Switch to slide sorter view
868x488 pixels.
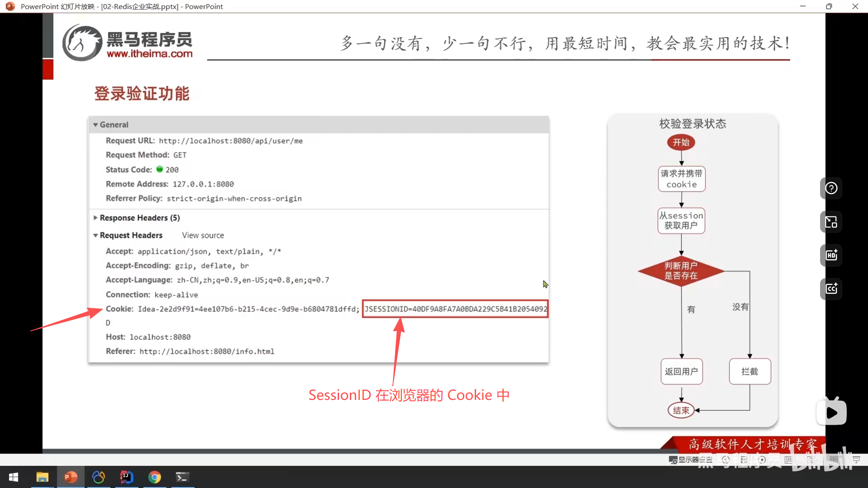click(x=811, y=460)
